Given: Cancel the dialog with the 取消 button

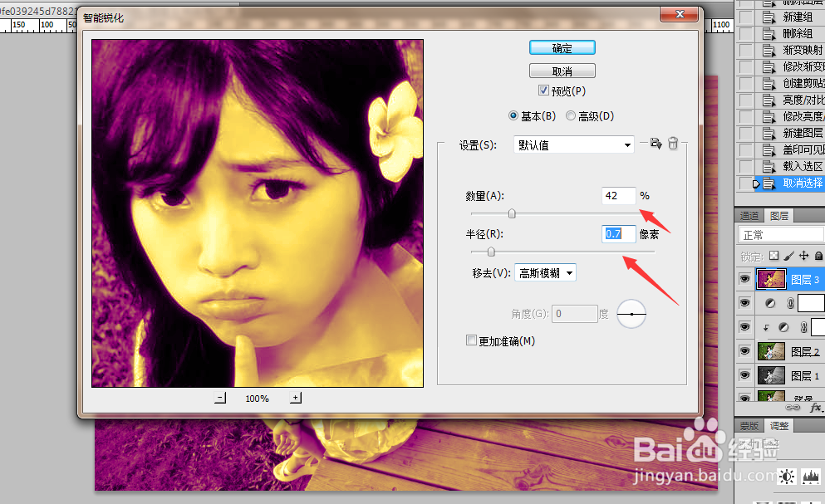Looking at the screenshot, I should click(x=562, y=71).
